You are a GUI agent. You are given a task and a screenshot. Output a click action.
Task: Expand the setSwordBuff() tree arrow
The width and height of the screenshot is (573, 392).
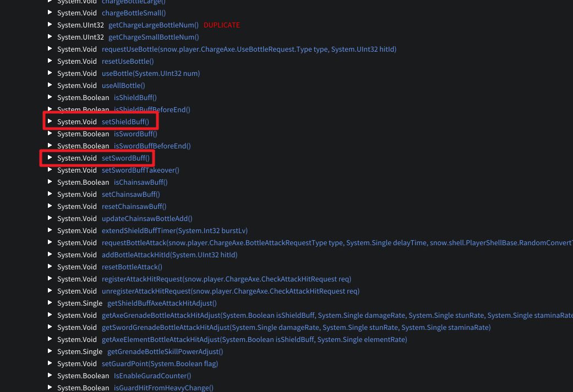(50, 157)
